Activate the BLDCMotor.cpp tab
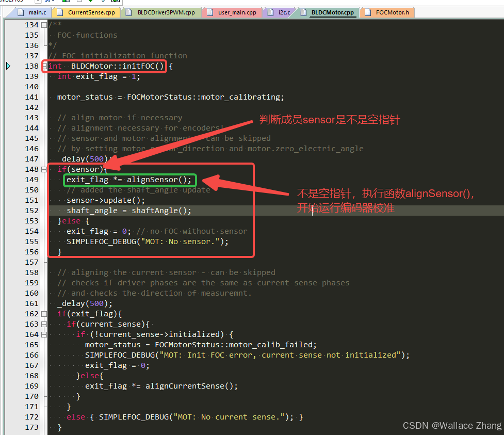Screen dimensions: 504x435 click(x=328, y=12)
